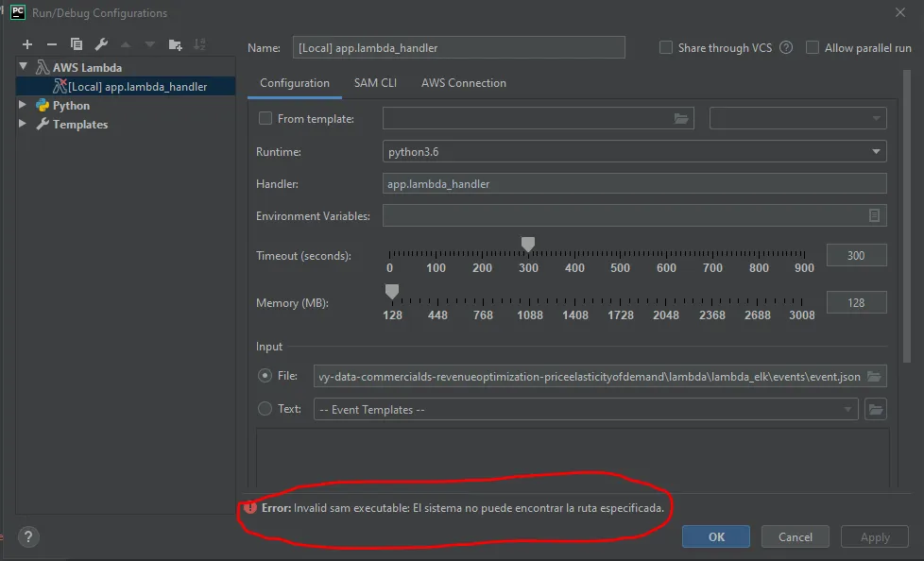Expand the Templates tree node
This screenshot has height=561, width=924.
point(23,124)
